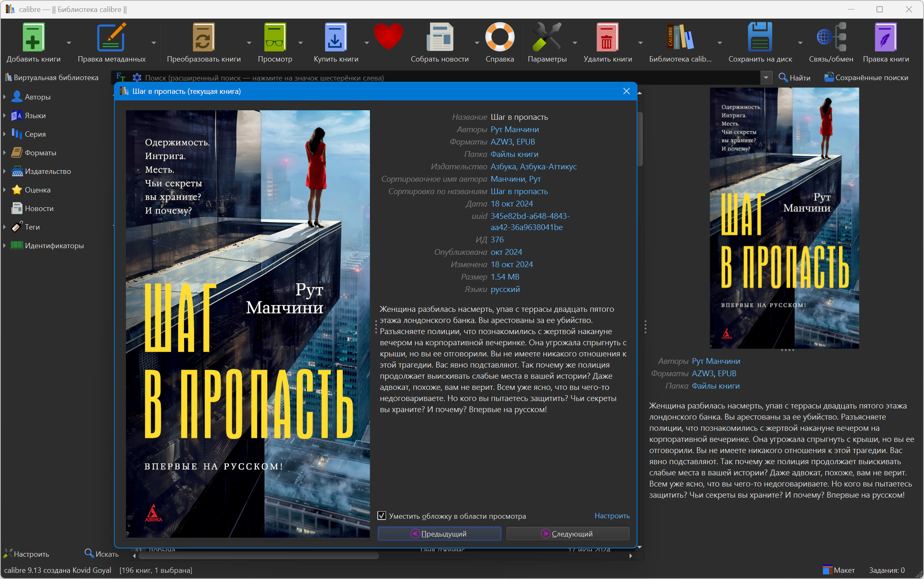Click the EPUB format link in dialog
The width and height of the screenshot is (924, 579).
[526, 142]
